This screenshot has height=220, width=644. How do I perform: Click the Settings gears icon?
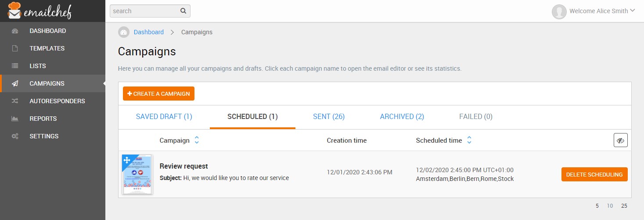[15, 136]
